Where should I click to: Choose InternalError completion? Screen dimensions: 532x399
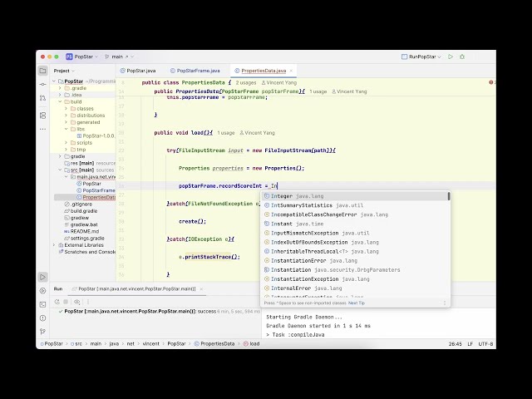(355, 288)
